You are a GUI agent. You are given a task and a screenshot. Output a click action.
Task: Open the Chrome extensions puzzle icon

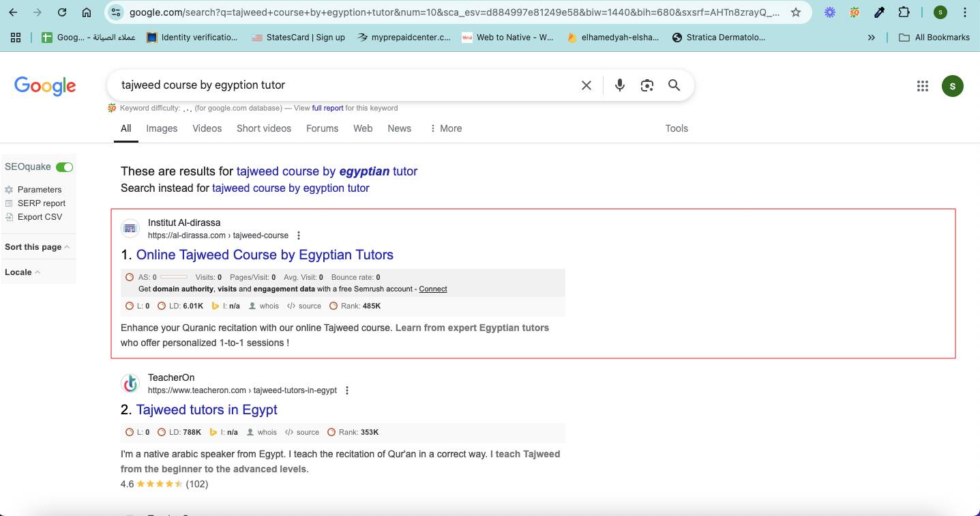904,12
